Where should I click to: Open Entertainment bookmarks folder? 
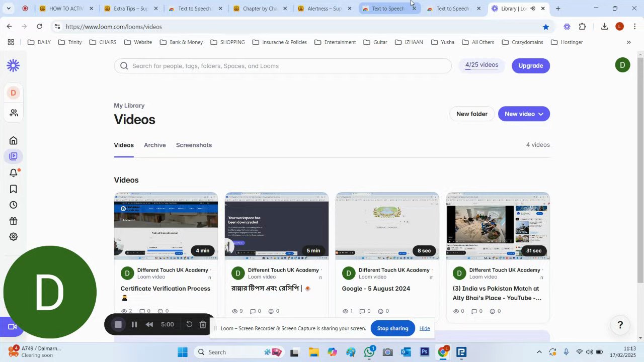[335, 42]
